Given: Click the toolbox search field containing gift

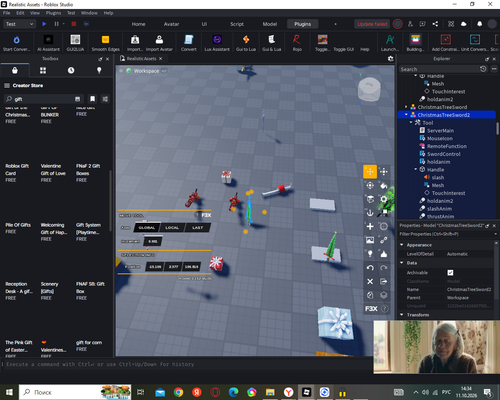Looking at the screenshot, I should [x=43, y=99].
